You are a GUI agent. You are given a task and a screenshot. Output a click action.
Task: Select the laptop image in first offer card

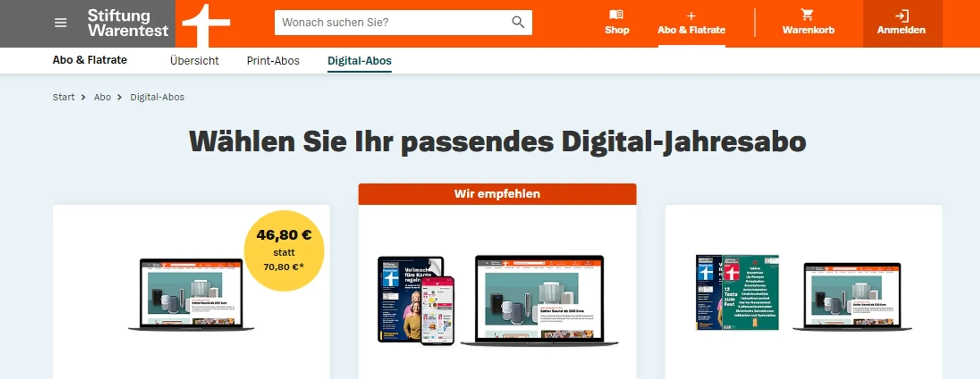pos(191,294)
